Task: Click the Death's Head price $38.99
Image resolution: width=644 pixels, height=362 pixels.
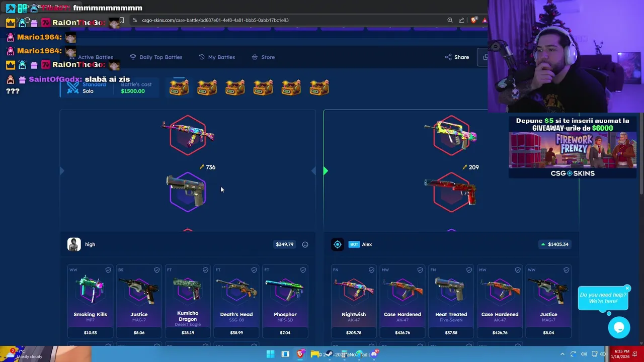Action: pos(236,332)
